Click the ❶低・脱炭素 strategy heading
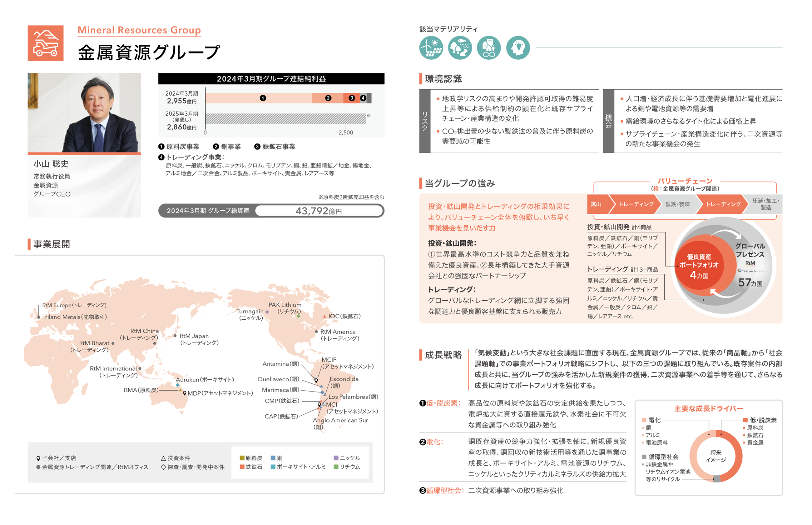The width and height of the screenshot is (812, 525). pyautogui.click(x=440, y=403)
